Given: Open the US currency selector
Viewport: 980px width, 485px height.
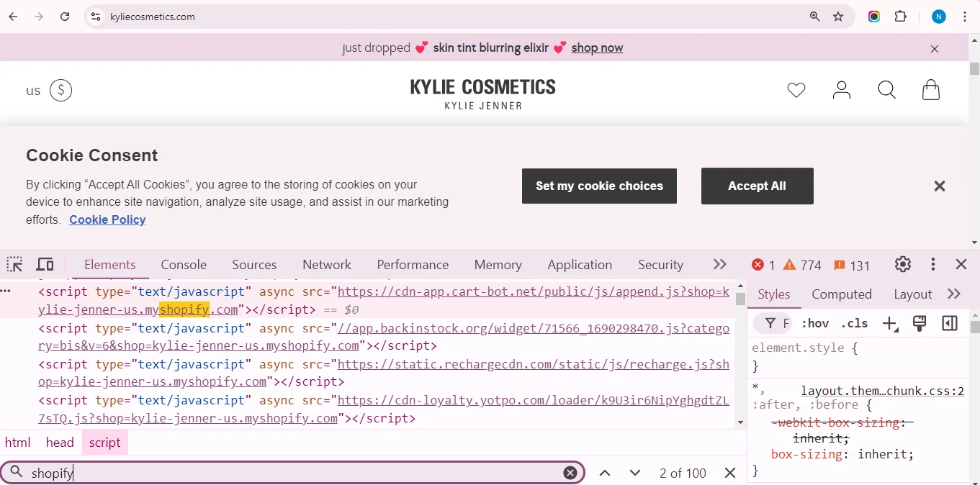Looking at the screenshot, I should [x=48, y=90].
